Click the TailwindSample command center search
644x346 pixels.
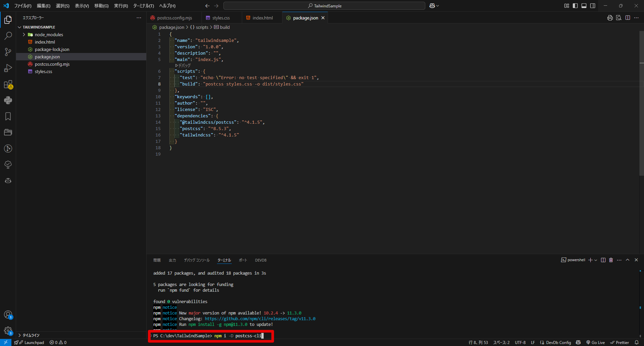pos(324,6)
